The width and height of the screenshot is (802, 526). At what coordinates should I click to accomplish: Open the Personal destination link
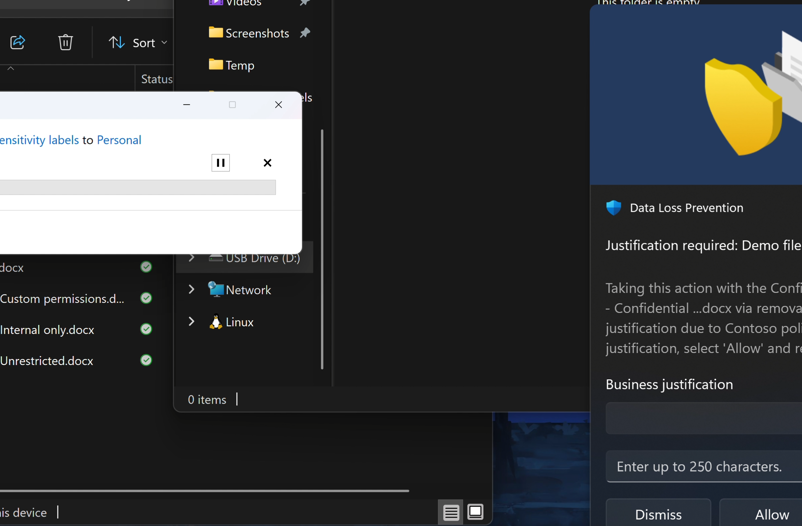click(x=119, y=140)
